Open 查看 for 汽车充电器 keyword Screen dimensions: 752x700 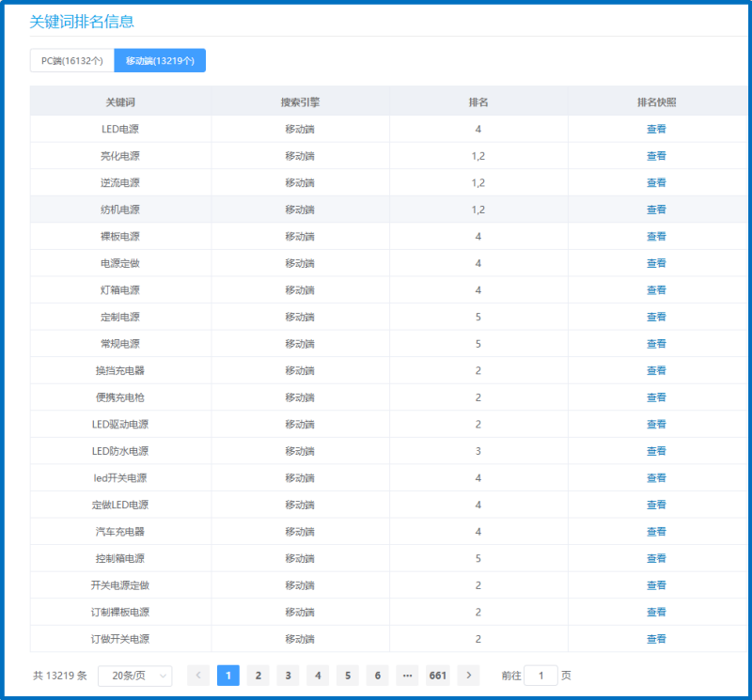656,532
